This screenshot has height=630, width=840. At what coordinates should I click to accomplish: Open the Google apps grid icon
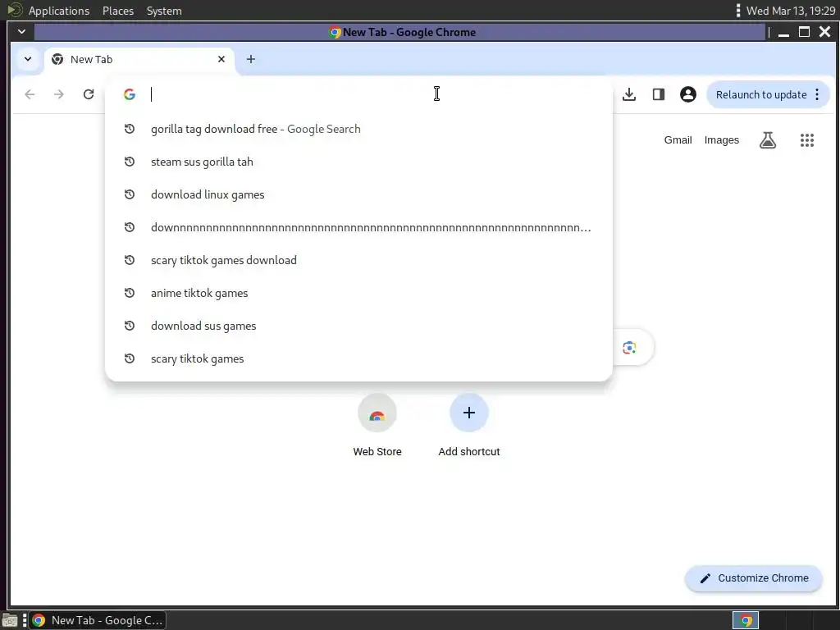pyautogui.click(x=807, y=140)
